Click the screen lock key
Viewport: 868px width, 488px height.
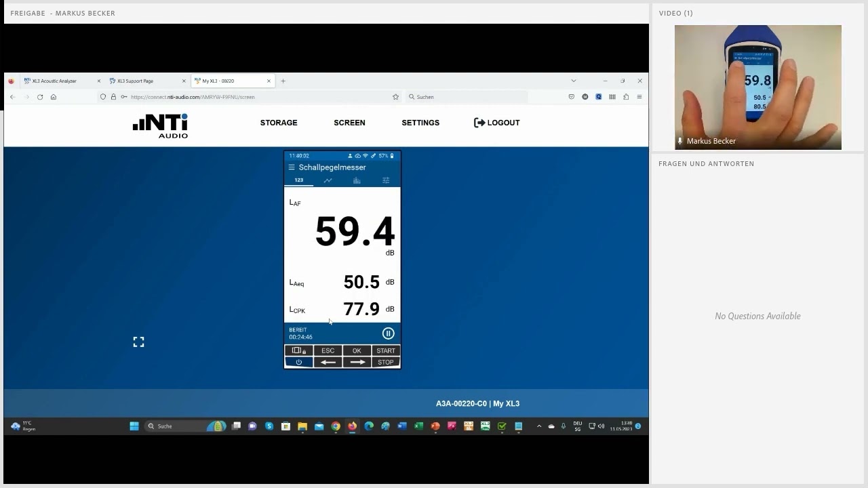coord(298,350)
